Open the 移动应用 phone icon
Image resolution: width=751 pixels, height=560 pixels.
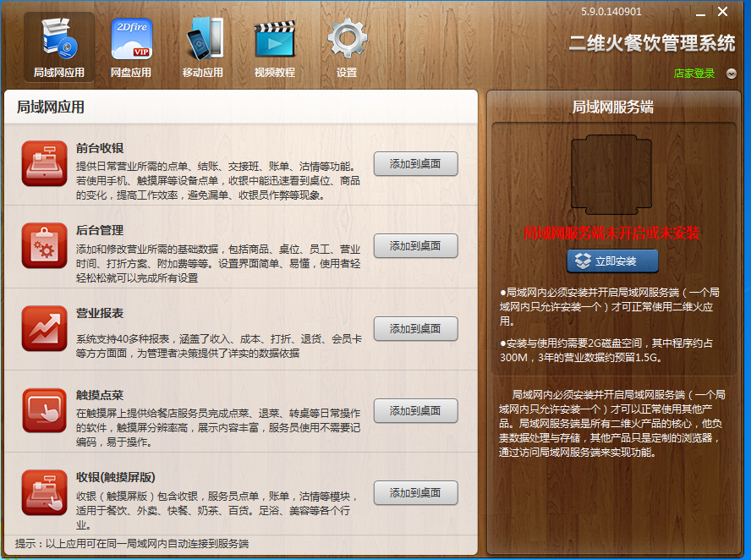tap(205, 38)
